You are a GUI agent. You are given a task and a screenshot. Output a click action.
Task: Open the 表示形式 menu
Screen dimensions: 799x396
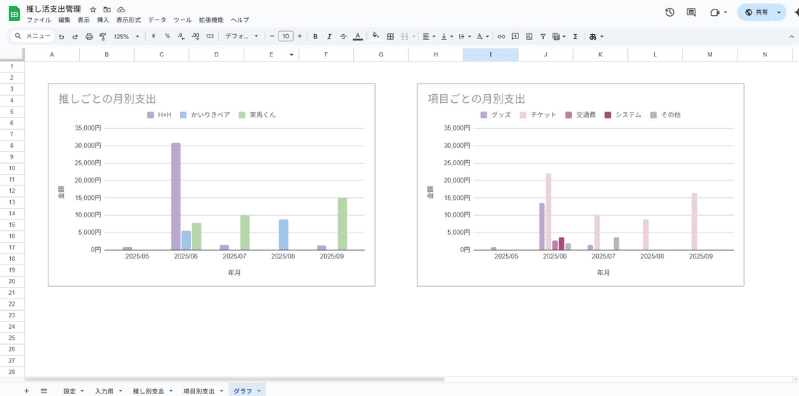(128, 20)
